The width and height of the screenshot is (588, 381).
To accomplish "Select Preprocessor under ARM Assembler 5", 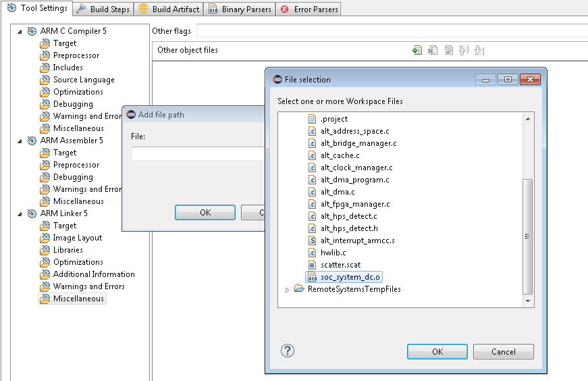I will [x=76, y=165].
